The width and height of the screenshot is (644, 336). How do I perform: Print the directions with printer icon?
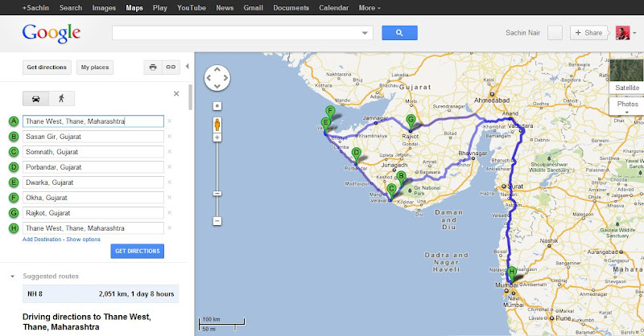pyautogui.click(x=153, y=68)
